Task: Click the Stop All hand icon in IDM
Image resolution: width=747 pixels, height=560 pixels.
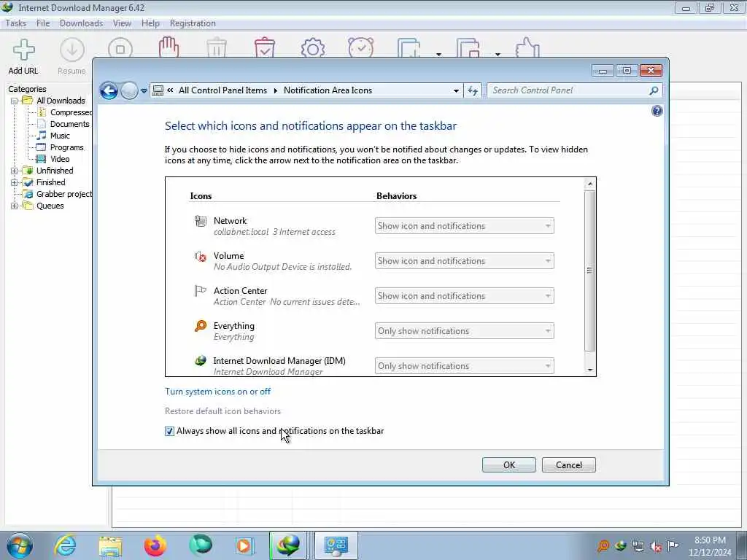Action: pos(169,47)
